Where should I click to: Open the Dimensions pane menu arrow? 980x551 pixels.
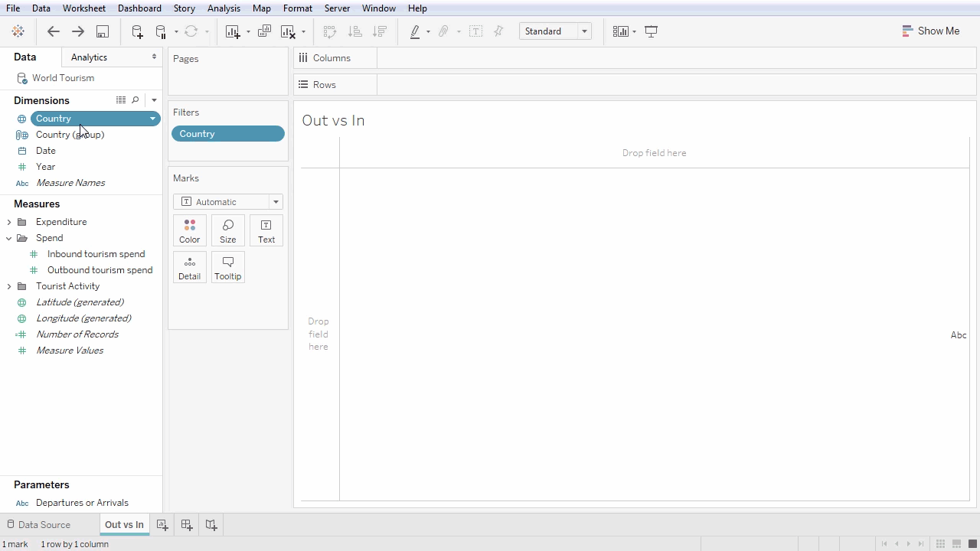[154, 100]
